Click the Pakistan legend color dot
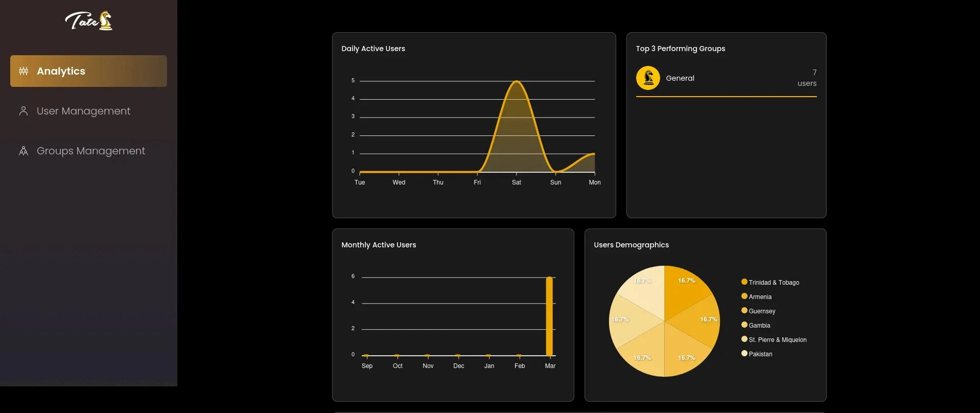Screen dimensions: 980x413 [744, 353]
